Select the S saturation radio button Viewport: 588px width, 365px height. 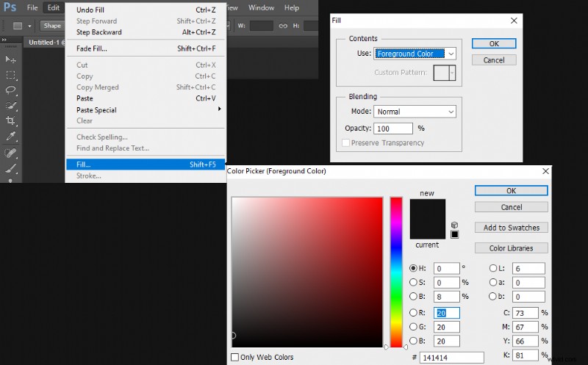[413, 282]
